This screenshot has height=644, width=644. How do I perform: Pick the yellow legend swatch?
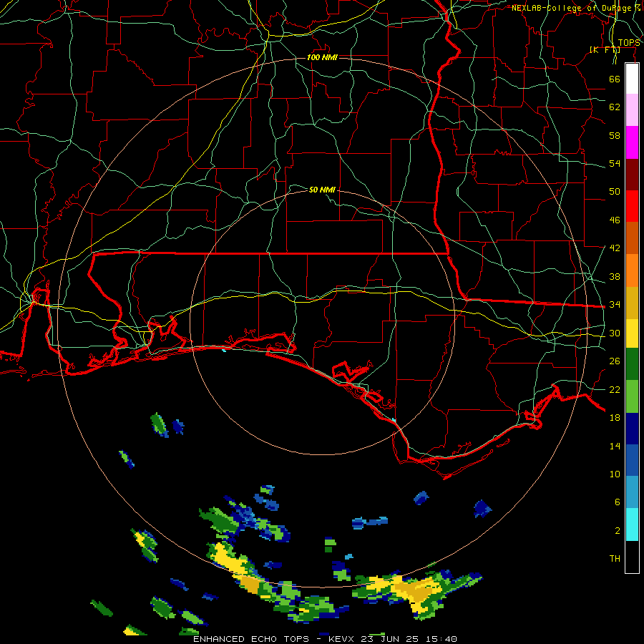632,333
